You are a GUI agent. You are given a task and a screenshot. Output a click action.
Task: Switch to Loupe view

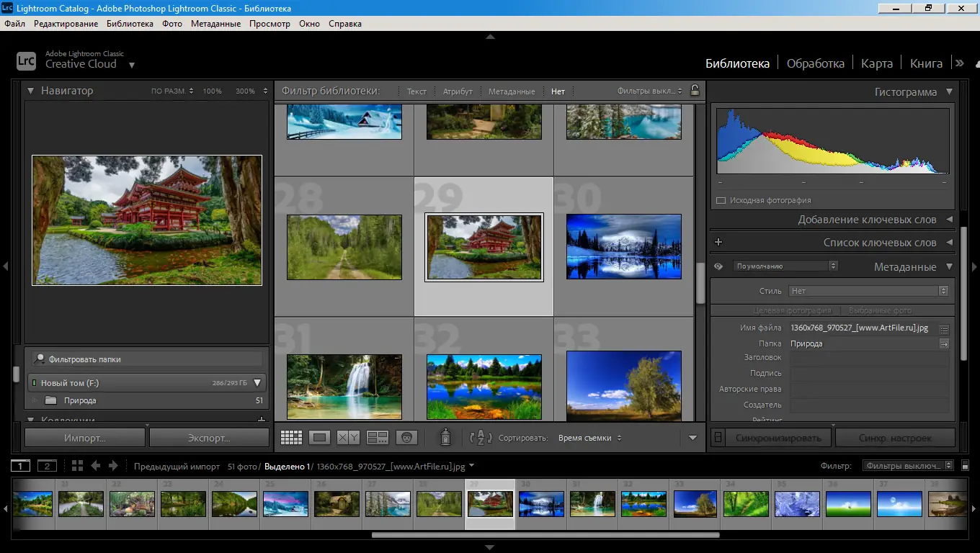[319, 437]
